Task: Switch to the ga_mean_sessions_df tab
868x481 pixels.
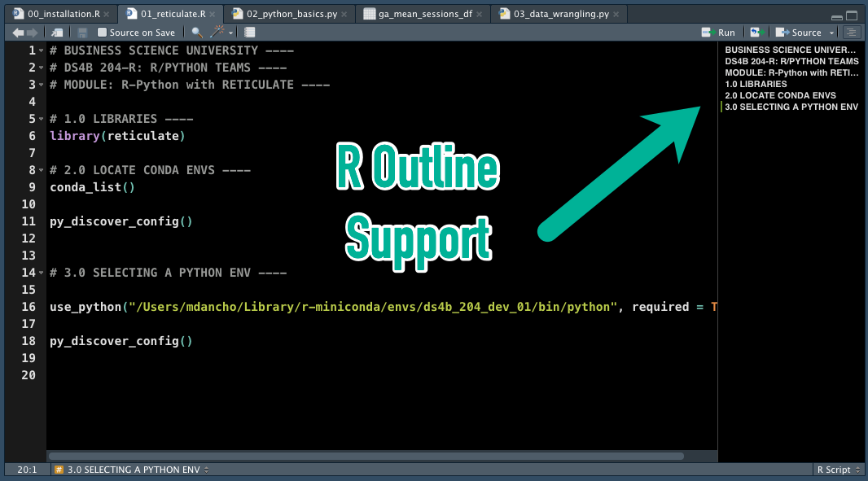Action: (x=423, y=14)
